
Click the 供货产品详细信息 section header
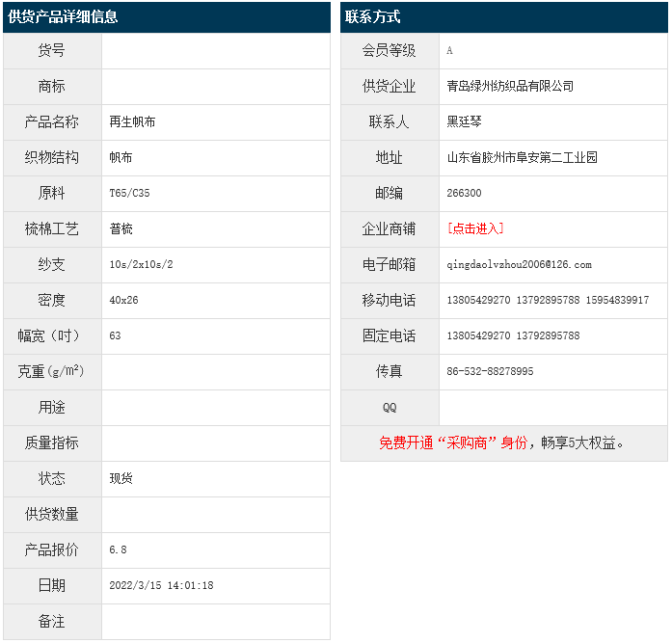64,17
